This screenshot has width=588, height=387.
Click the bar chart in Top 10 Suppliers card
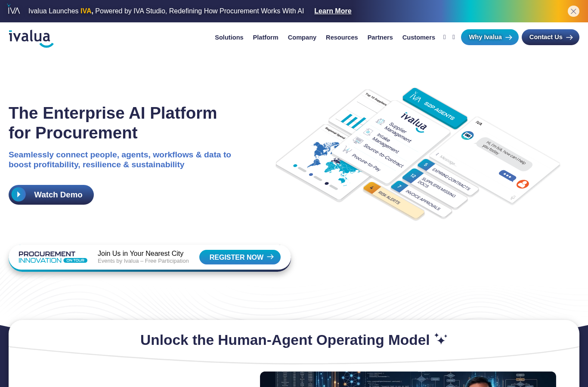353,122
